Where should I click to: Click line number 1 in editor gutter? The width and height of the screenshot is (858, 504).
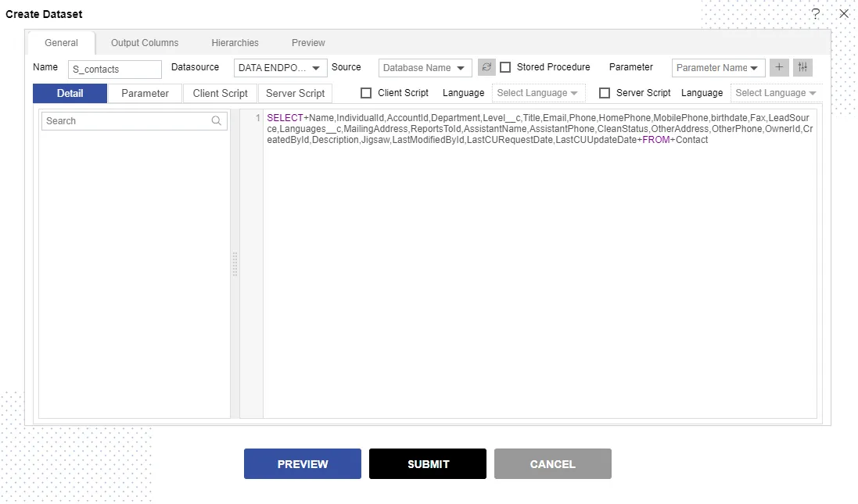[x=258, y=117]
